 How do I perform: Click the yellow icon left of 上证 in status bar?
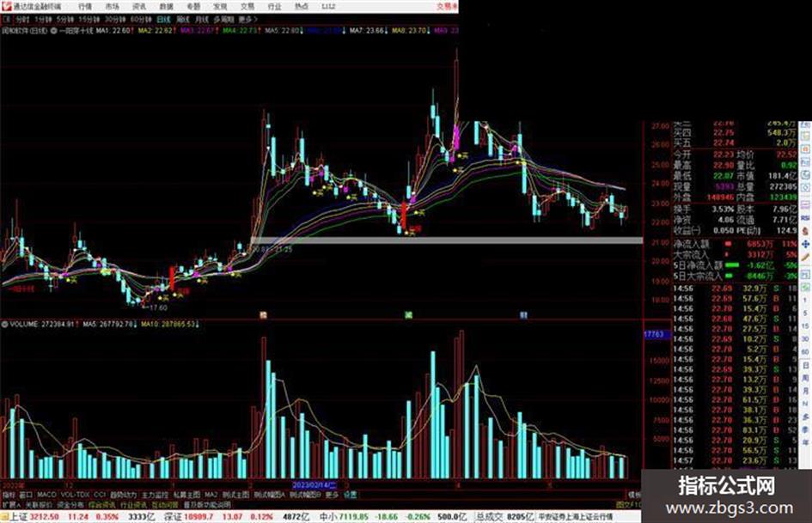[x=4, y=517]
